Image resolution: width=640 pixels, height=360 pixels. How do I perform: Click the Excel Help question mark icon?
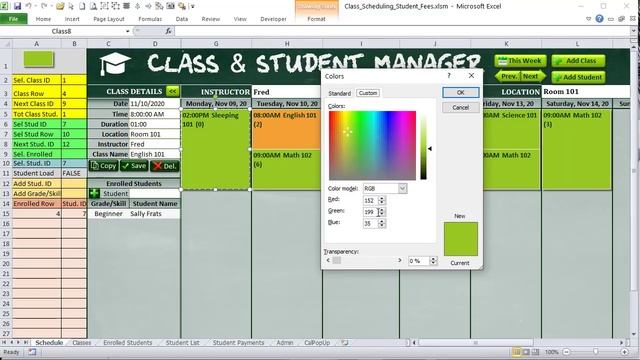(x=599, y=19)
